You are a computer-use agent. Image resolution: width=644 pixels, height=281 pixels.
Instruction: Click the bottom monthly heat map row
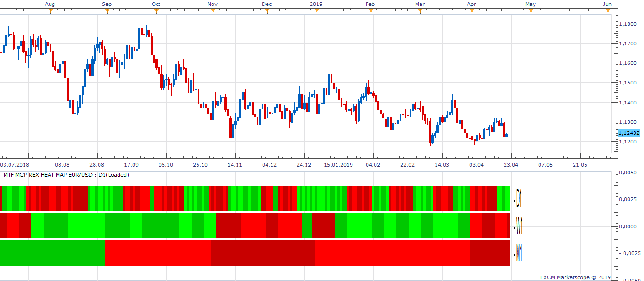255,253
